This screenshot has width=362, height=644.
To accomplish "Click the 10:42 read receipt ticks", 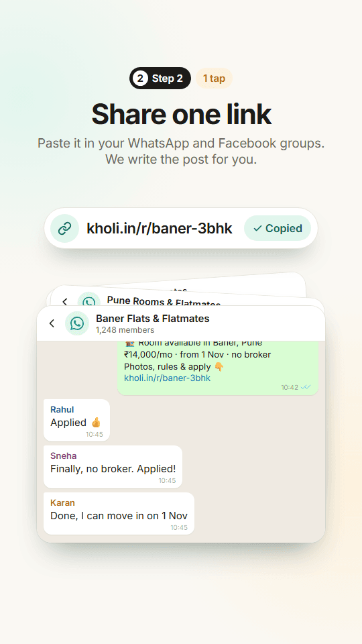I will point(306,387).
